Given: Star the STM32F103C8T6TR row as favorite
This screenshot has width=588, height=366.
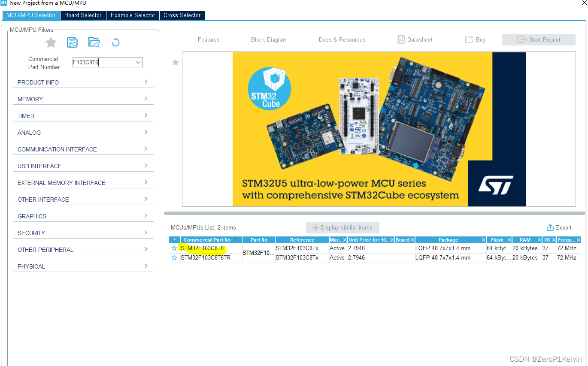Looking at the screenshot, I should point(174,258).
